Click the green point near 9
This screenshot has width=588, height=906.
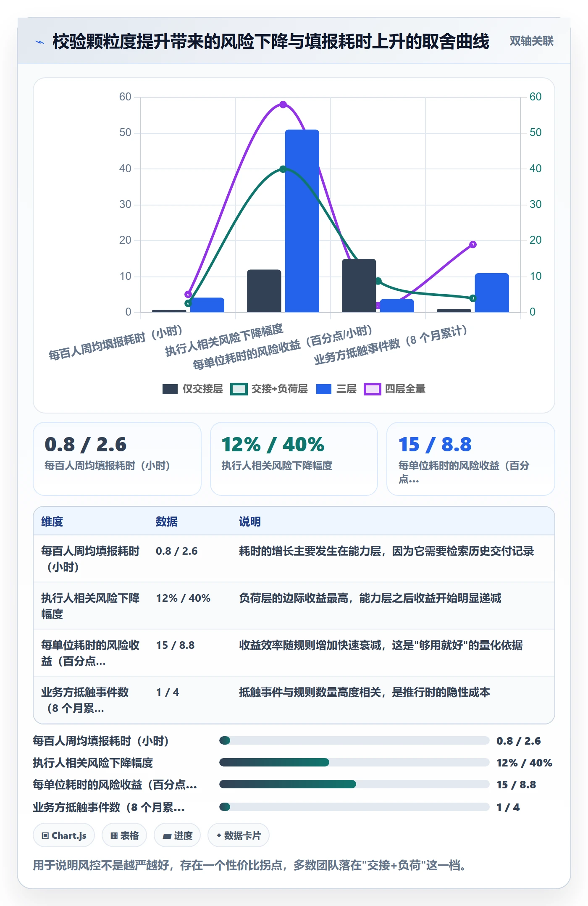[x=378, y=281]
